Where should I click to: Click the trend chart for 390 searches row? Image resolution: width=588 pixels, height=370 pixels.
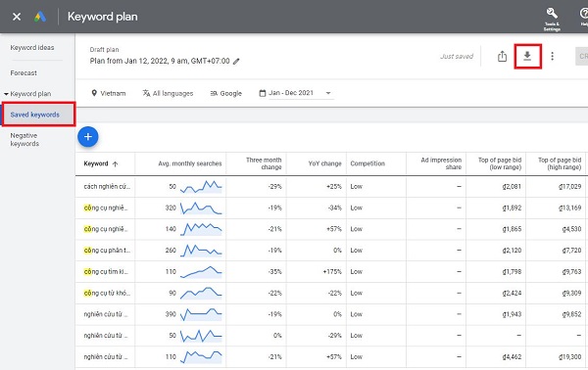tap(201, 314)
